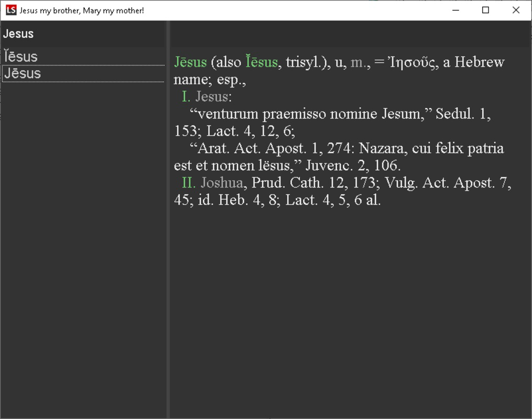Click the Greek word "Ἰησοῦς" in definition
This screenshot has width=532, height=419.
coord(412,62)
